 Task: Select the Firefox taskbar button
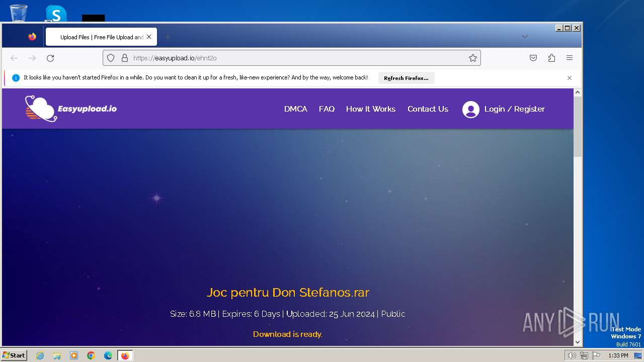[125, 355]
